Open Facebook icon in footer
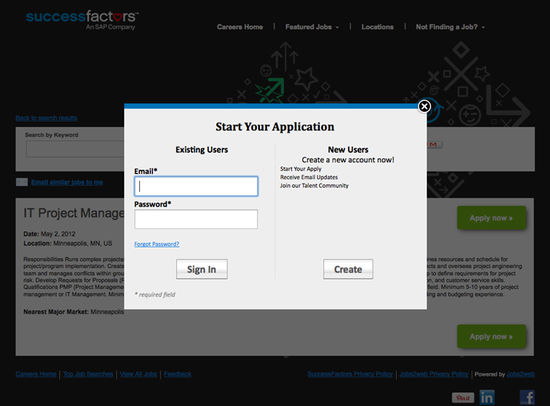The width and height of the screenshot is (550, 406). point(527,398)
